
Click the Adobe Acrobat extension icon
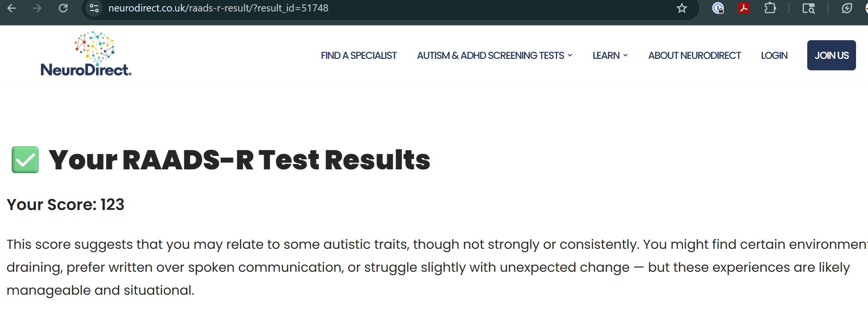744,8
